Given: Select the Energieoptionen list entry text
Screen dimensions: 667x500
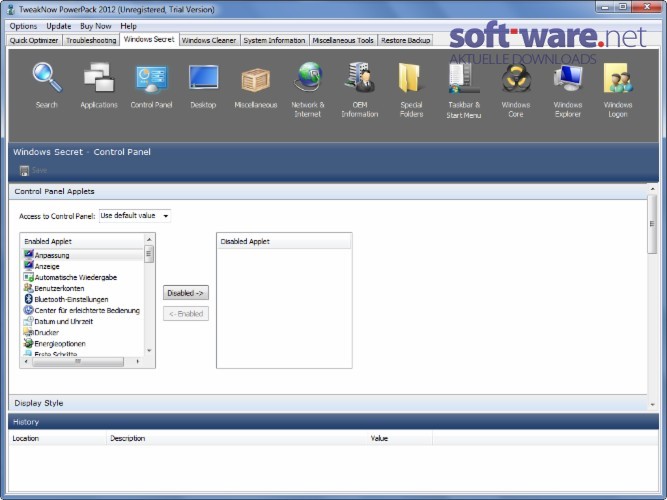Looking at the screenshot, I should (60, 343).
